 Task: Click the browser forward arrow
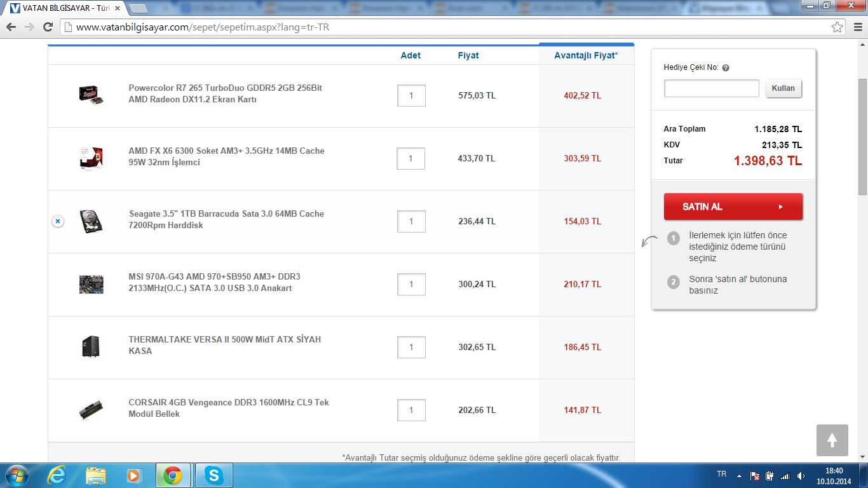[29, 27]
